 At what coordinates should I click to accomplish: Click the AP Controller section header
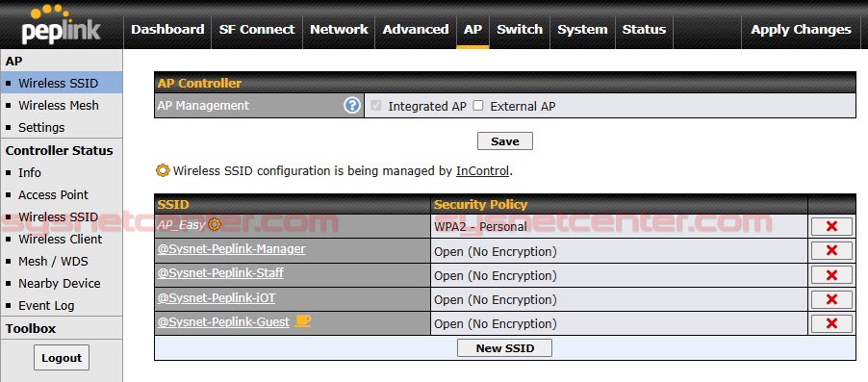pyautogui.click(x=505, y=83)
